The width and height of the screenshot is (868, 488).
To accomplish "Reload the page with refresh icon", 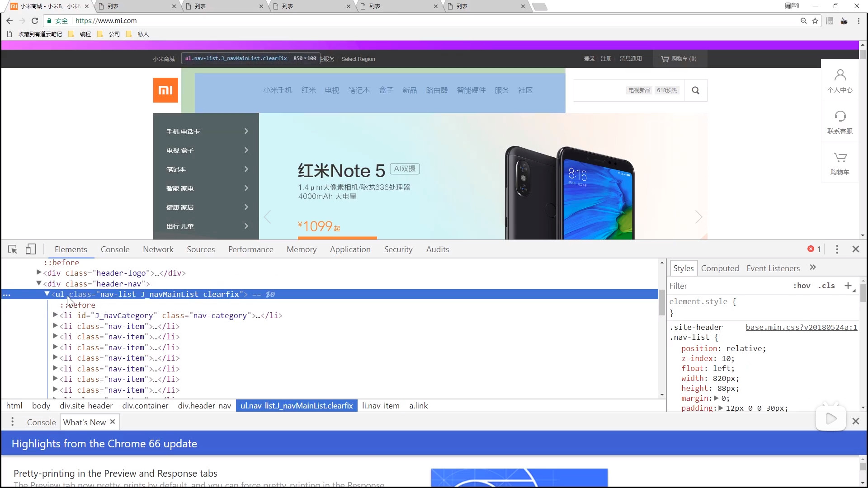I will [x=35, y=21].
